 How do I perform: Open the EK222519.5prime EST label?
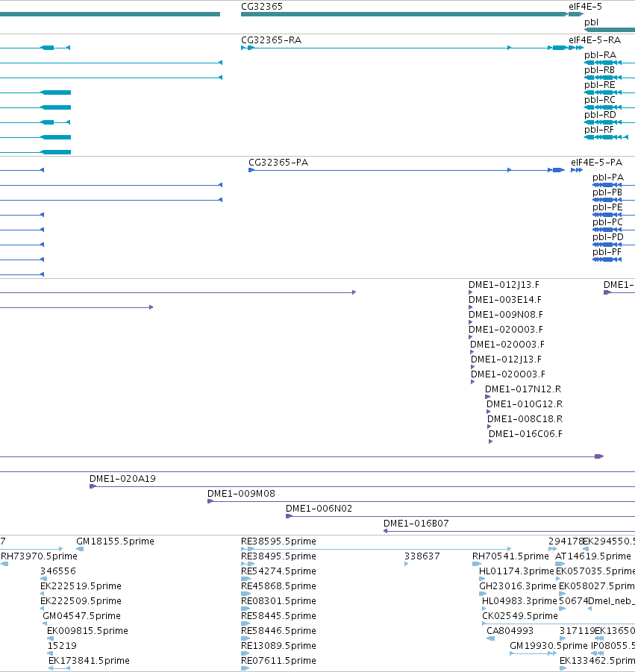tap(81, 586)
